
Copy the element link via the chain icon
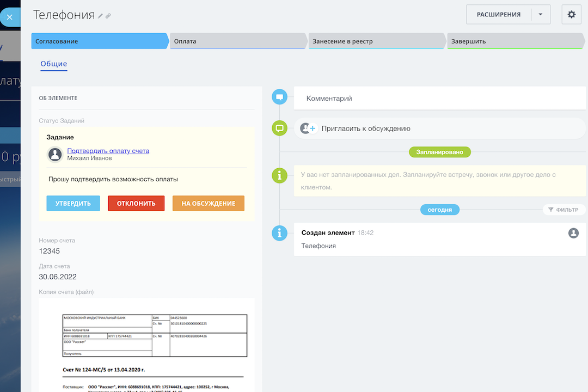(108, 16)
